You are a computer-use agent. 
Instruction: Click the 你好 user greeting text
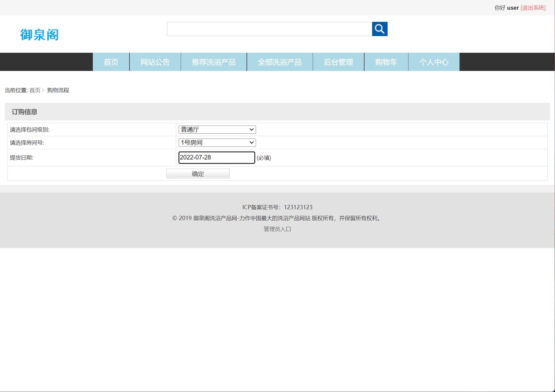tap(506, 8)
